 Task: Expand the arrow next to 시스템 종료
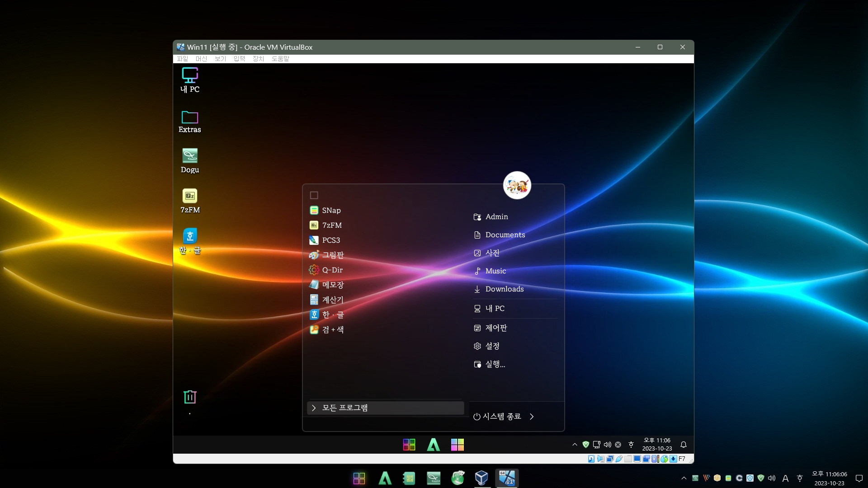[532, 417]
